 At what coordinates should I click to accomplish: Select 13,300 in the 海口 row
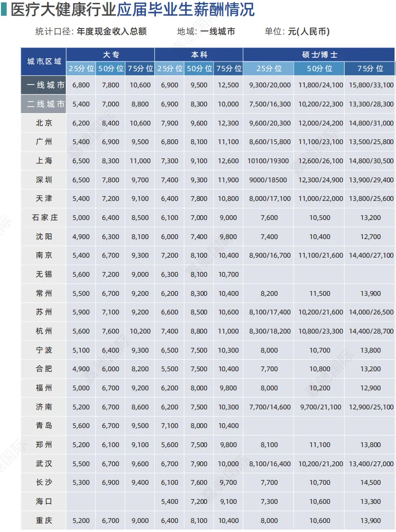pos(370,501)
